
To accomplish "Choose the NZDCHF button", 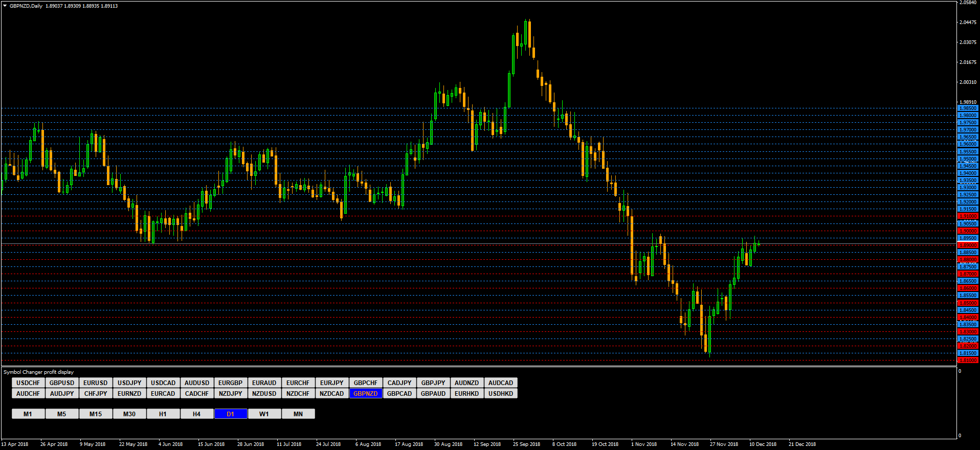I will coord(298,394).
